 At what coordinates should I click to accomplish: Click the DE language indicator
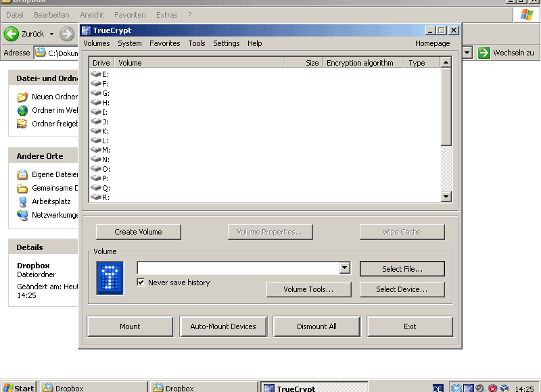[438, 389]
